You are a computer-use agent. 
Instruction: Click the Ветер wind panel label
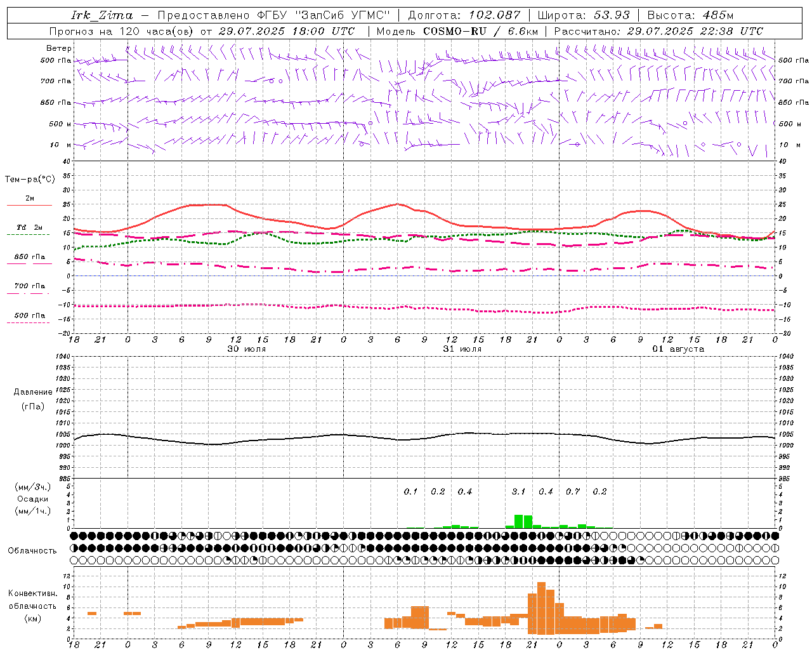pos(59,48)
